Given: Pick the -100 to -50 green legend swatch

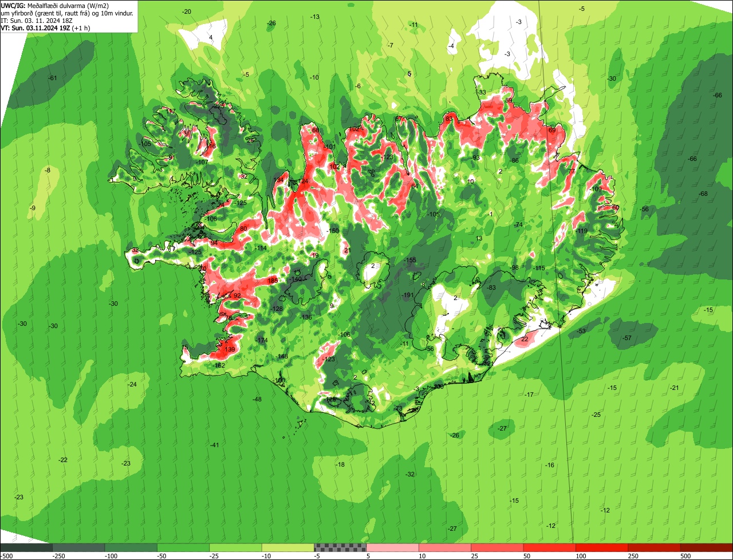Looking at the screenshot, I should pos(131,548).
